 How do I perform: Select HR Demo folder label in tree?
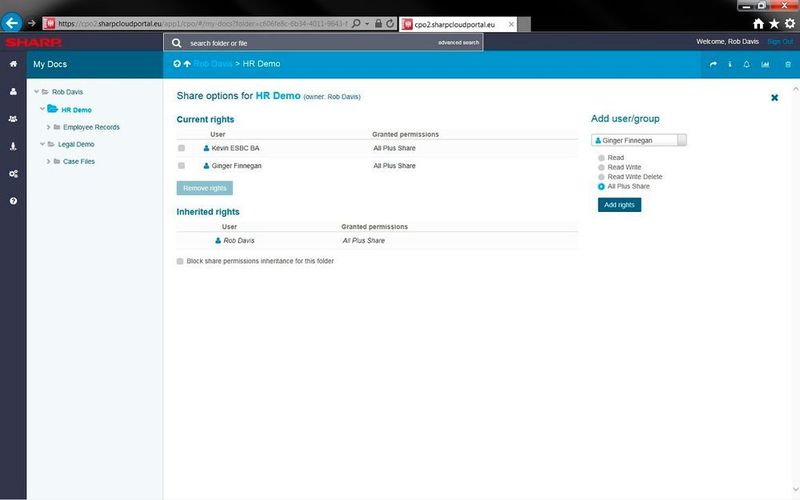point(76,110)
